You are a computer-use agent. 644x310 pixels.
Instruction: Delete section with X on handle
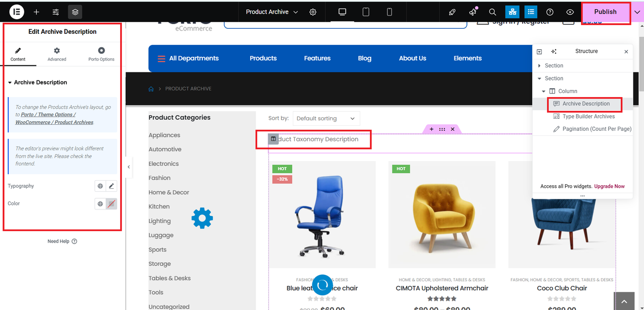[x=452, y=129]
